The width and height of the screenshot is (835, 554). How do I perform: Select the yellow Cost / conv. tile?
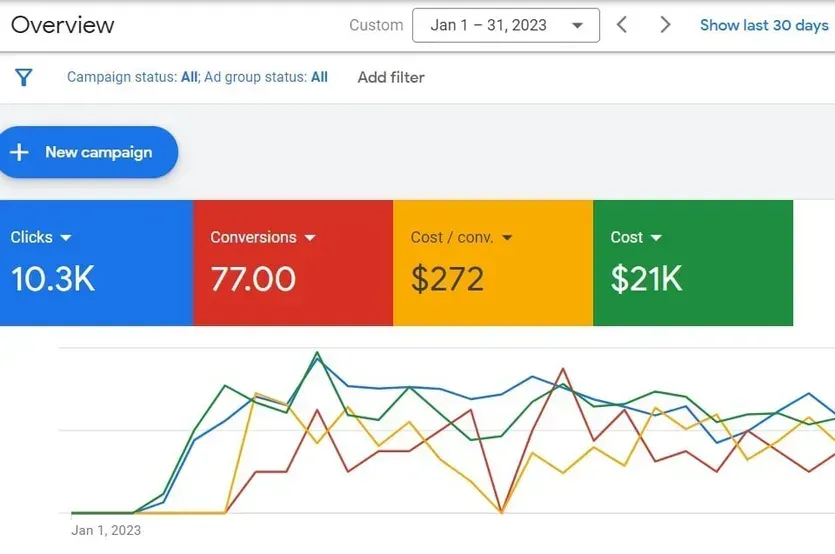[493, 263]
